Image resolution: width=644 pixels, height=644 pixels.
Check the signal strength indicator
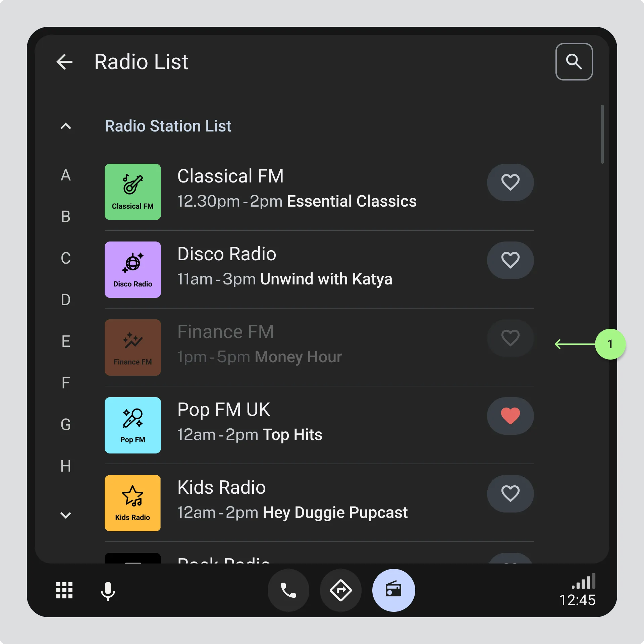584,581
